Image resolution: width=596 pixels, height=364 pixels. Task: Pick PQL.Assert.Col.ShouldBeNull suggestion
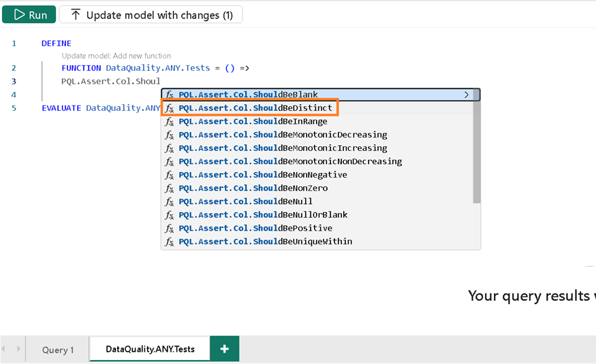coord(317,201)
